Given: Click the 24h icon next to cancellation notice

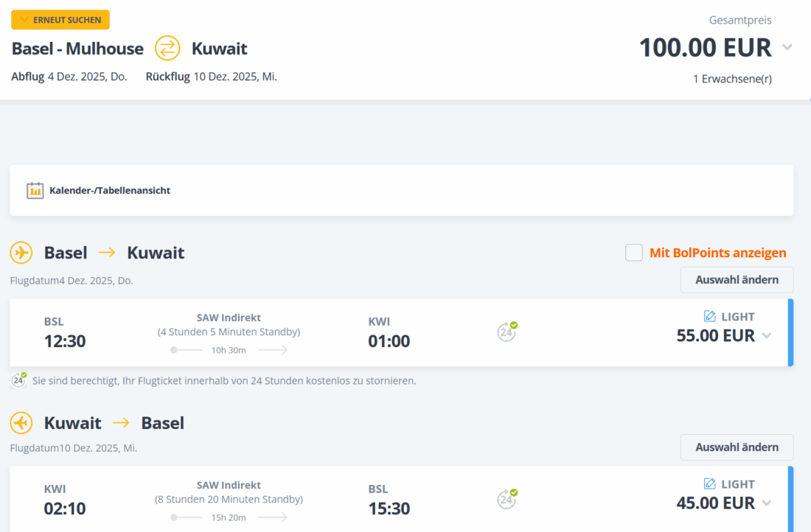Looking at the screenshot, I should [19, 381].
